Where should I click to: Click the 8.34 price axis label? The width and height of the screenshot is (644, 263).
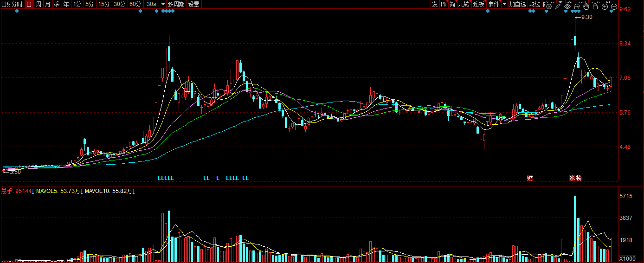click(x=625, y=44)
